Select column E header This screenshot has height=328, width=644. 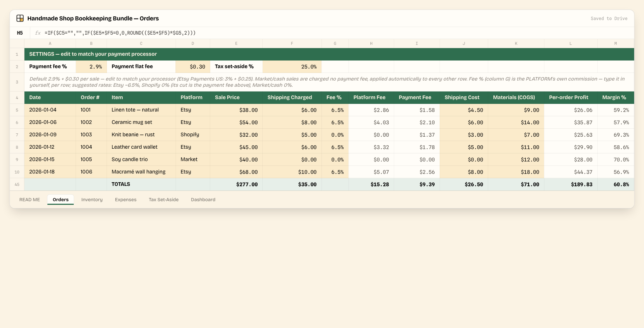(236, 43)
